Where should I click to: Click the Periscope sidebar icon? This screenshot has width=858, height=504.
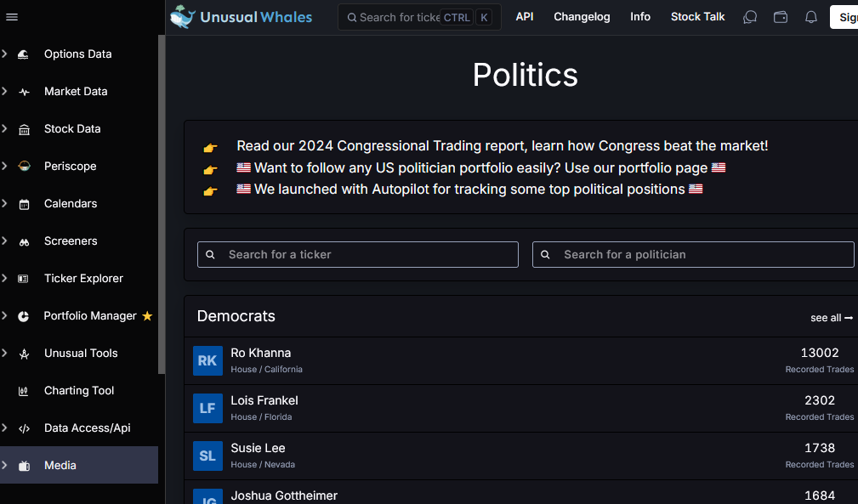pyautogui.click(x=24, y=167)
